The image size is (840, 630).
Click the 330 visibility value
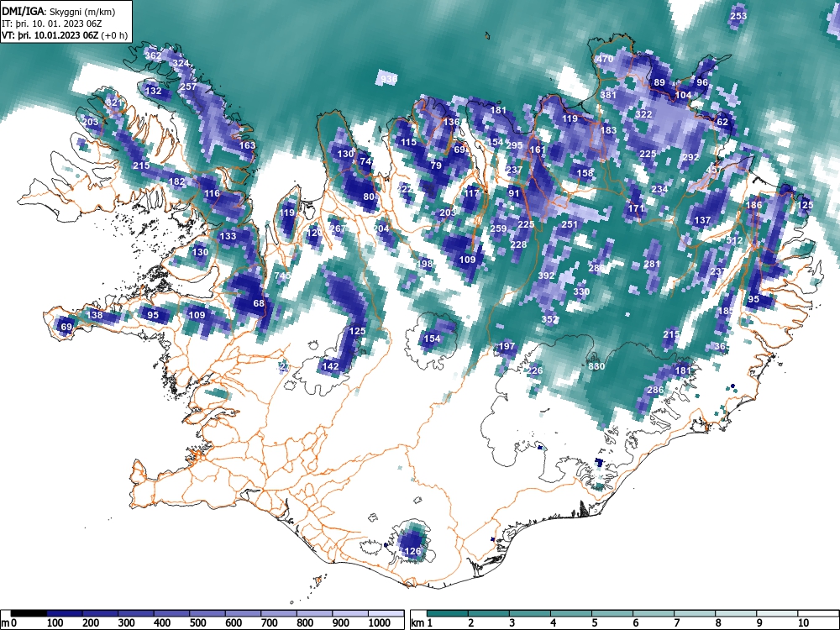(x=581, y=291)
